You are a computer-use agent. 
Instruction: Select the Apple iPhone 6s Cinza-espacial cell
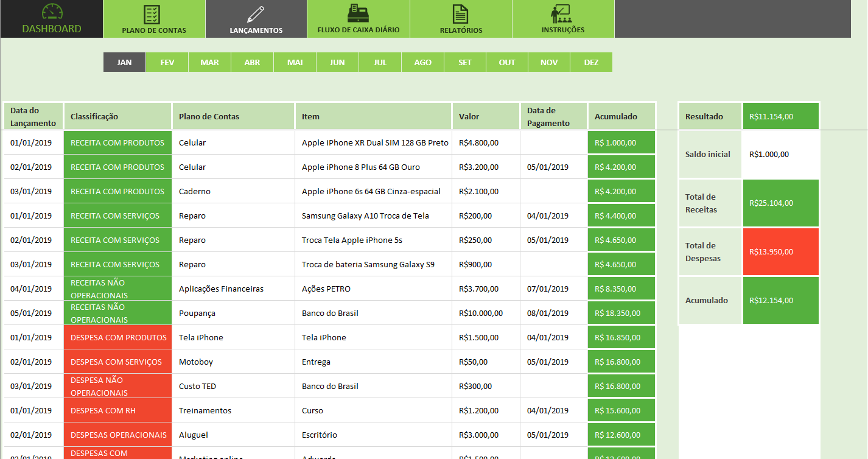click(374, 191)
